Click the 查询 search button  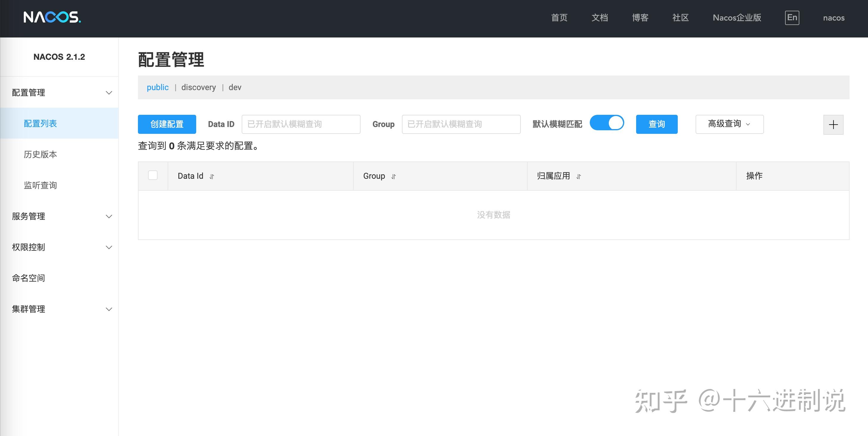[656, 124]
